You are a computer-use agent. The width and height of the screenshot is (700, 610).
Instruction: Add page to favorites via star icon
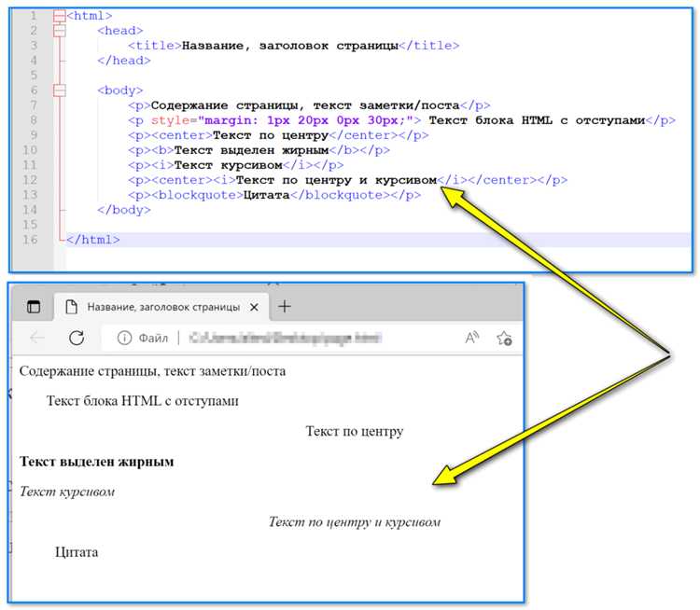click(504, 339)
